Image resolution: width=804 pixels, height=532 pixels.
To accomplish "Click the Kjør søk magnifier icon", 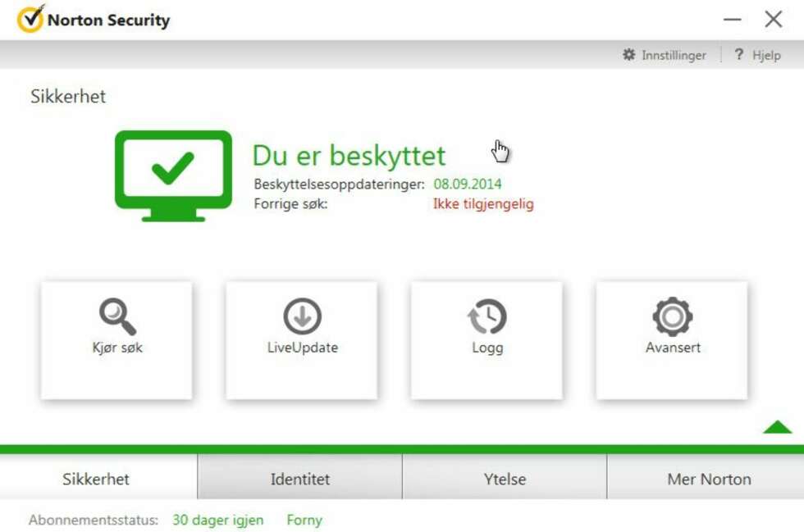I will (x=117, y=316).
